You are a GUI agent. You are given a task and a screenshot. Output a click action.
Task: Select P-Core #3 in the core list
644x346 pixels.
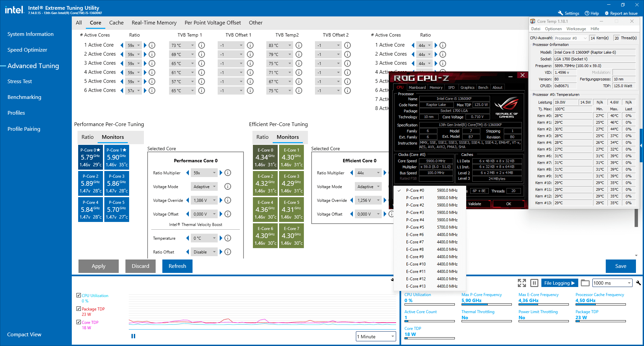[430, 213]
